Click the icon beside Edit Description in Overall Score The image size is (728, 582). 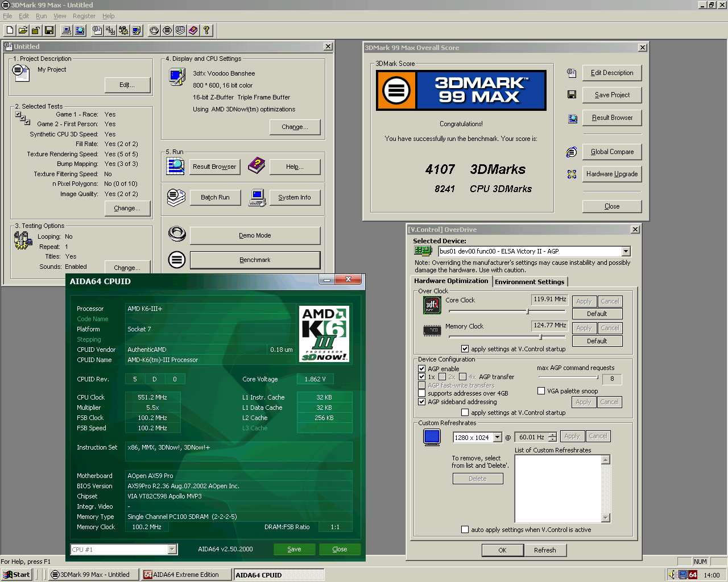click(x=572, y=73)
